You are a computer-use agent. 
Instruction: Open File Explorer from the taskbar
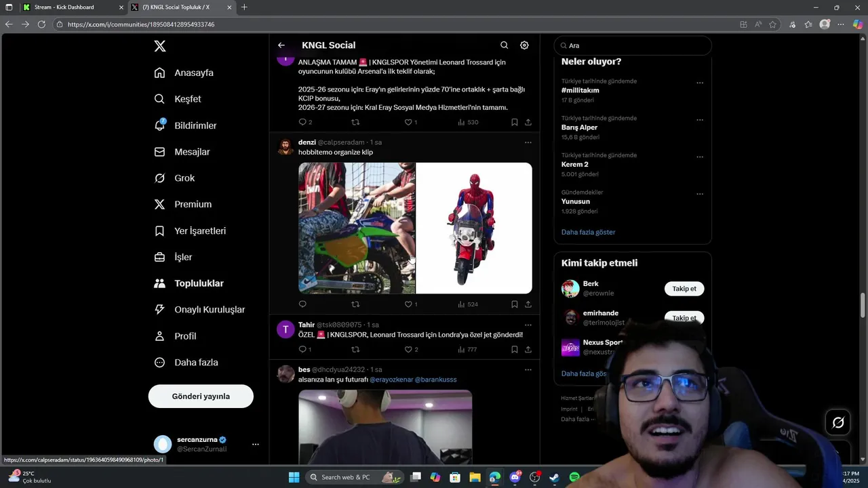coord(475,477)
